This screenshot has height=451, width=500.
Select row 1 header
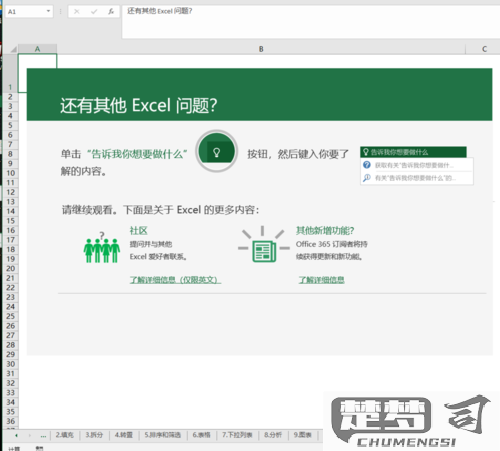click(10, 73)
